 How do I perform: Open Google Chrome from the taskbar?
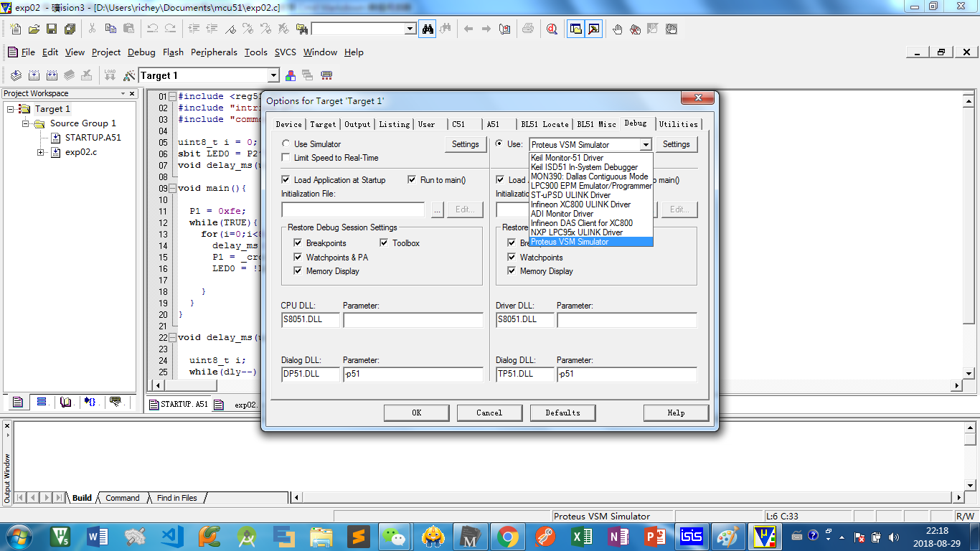[508, 537]
